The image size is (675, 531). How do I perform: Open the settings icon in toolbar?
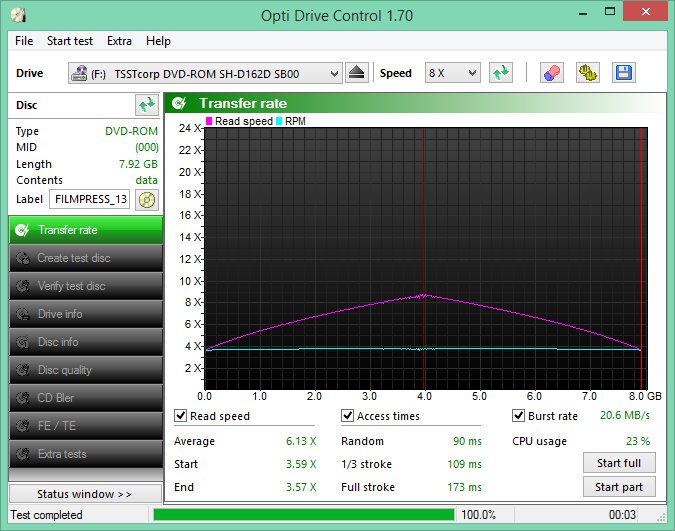coord(588,73)
